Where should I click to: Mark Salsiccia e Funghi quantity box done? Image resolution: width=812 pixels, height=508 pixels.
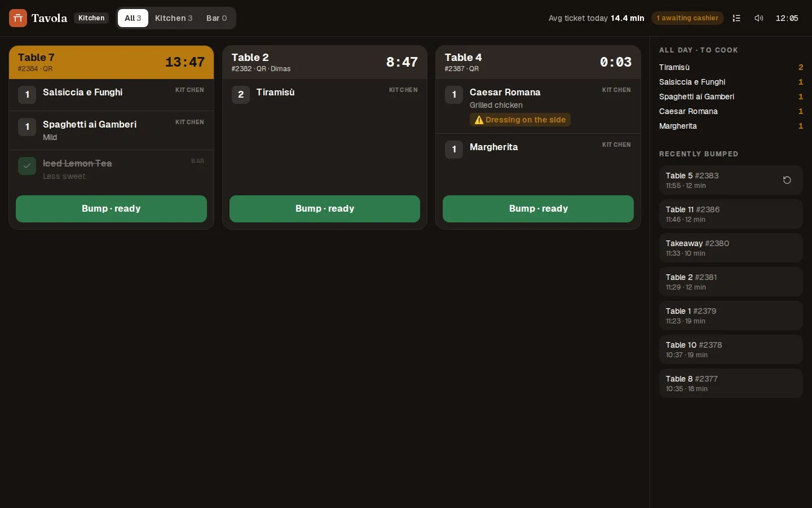point(27,95)
